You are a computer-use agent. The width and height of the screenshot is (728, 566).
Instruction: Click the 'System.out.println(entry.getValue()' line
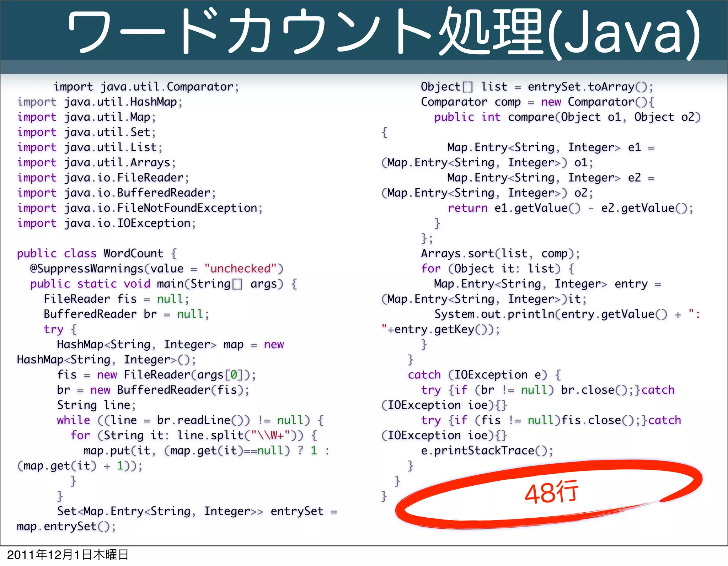coord(567,314)
